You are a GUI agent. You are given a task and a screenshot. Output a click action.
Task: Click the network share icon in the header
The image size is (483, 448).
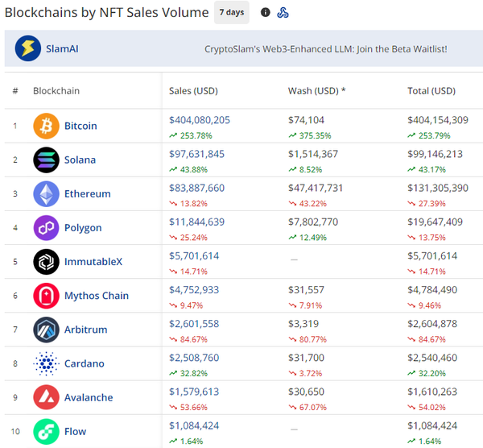pyautogui.click(x=283, y=12)
